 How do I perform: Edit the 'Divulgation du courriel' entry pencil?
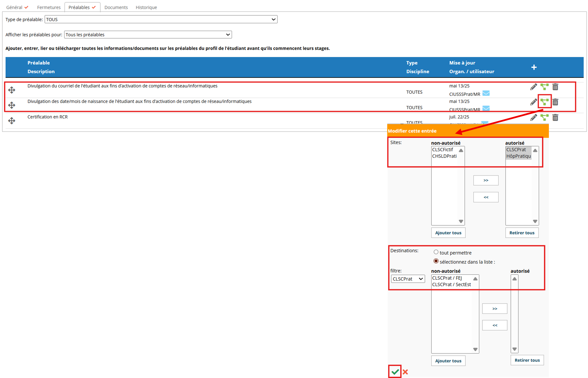tap(533, 87)
